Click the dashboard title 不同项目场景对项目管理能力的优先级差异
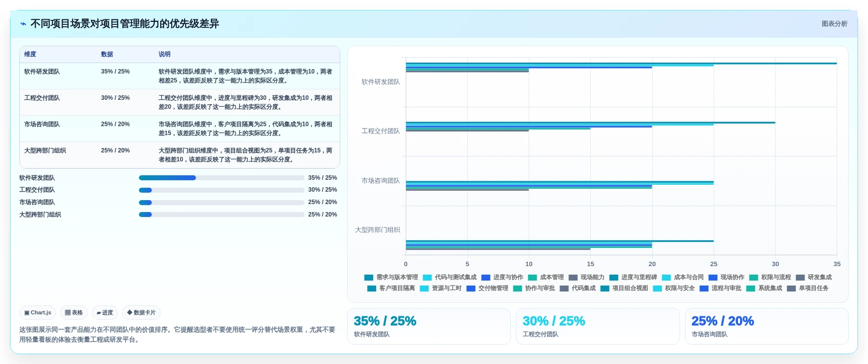The image size is (868, 364). click(124, 24)
